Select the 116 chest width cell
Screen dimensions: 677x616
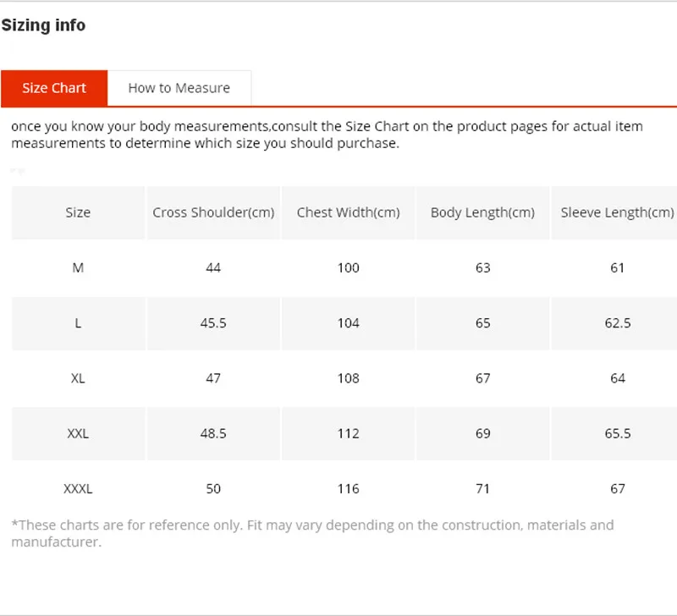pos(348,488)
